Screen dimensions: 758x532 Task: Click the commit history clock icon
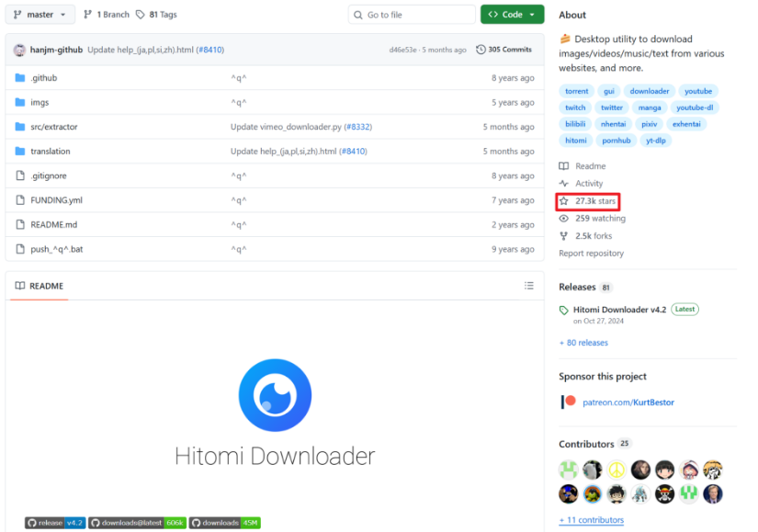(x=481, y=50)
